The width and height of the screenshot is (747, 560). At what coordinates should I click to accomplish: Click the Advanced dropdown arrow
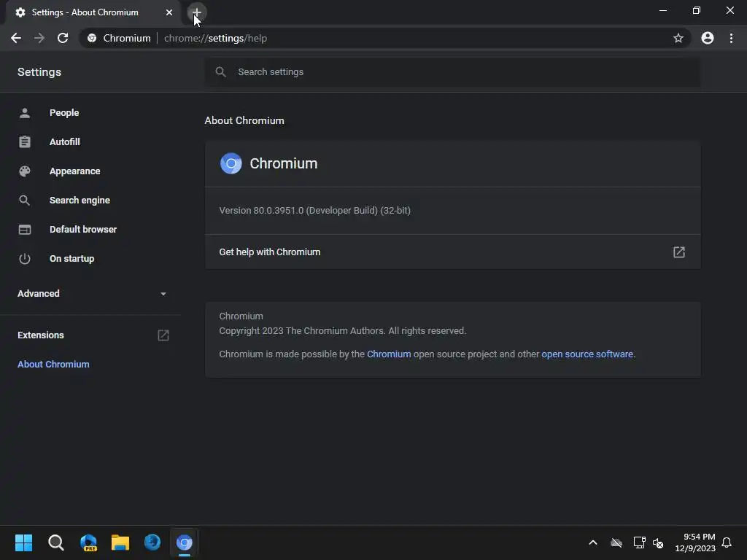(x=163, y=294)
